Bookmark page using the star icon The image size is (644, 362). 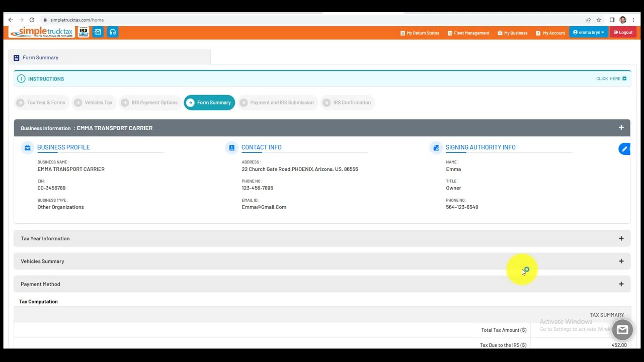click(599, 20)
